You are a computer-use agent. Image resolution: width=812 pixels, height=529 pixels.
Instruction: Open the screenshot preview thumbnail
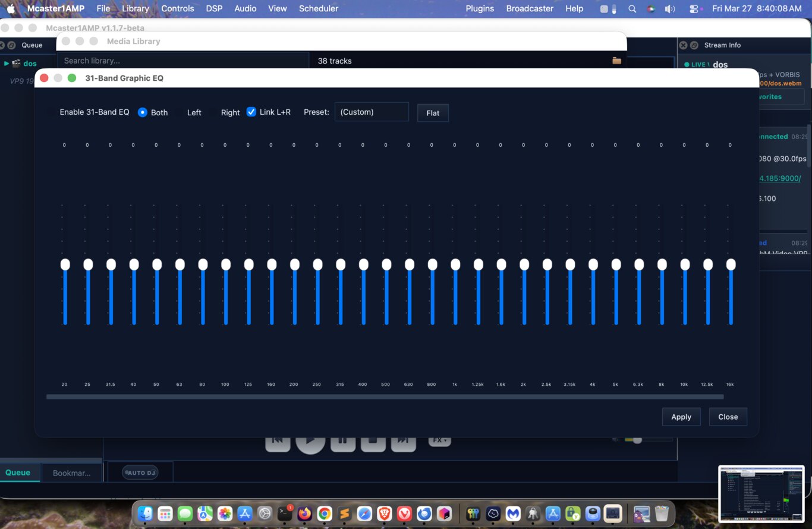coord(761,494)
